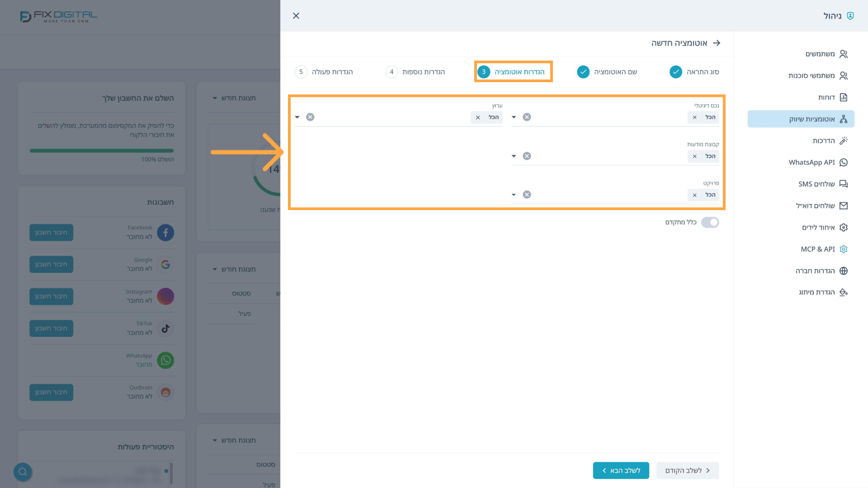Click the הדרכות magic wand icon

click(x=844, y=141)
